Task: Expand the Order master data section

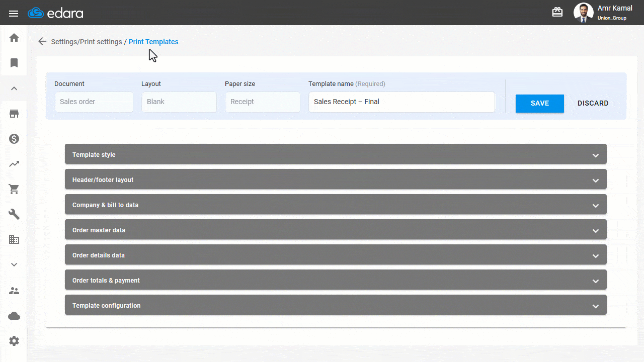Action: click(336, 230)
